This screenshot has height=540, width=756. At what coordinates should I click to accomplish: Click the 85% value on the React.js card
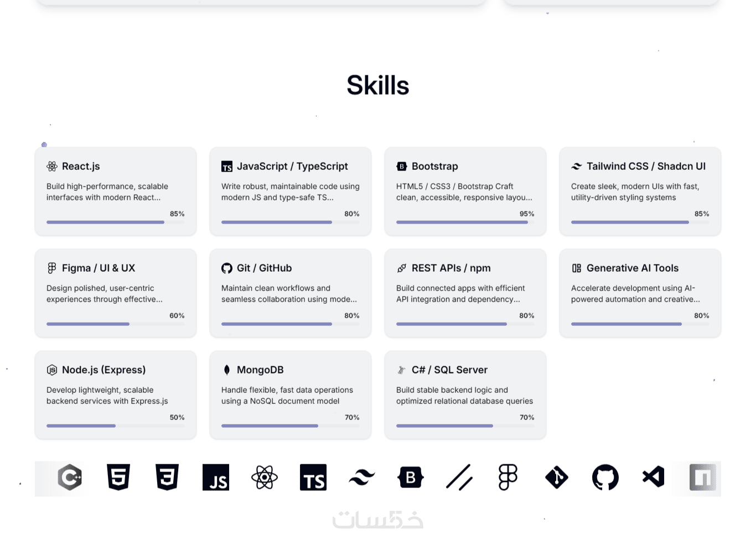pos(177,214)
